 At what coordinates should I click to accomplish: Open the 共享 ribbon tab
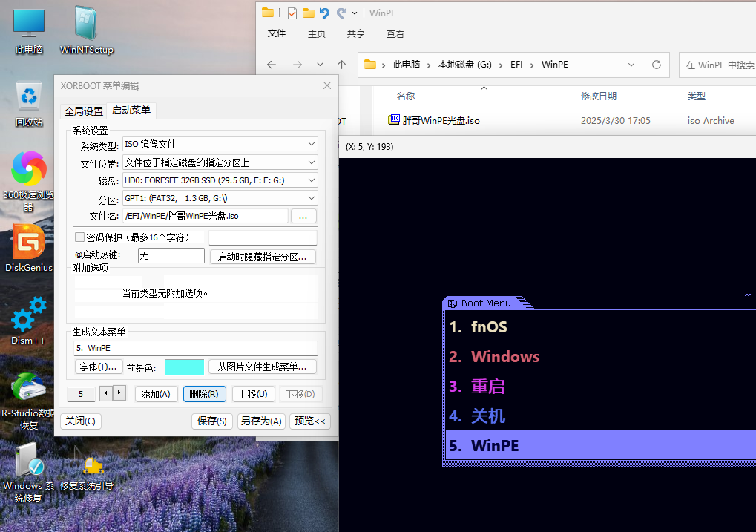356,33
